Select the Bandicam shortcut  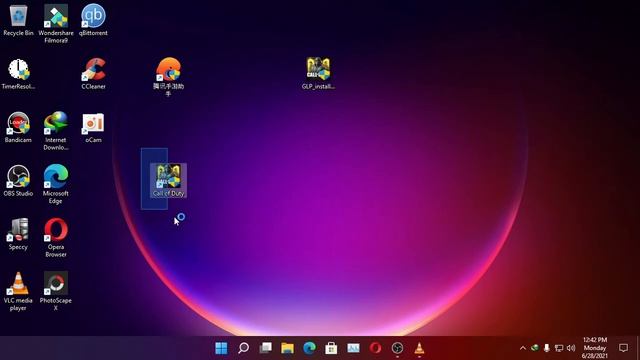tap(18, 127)
